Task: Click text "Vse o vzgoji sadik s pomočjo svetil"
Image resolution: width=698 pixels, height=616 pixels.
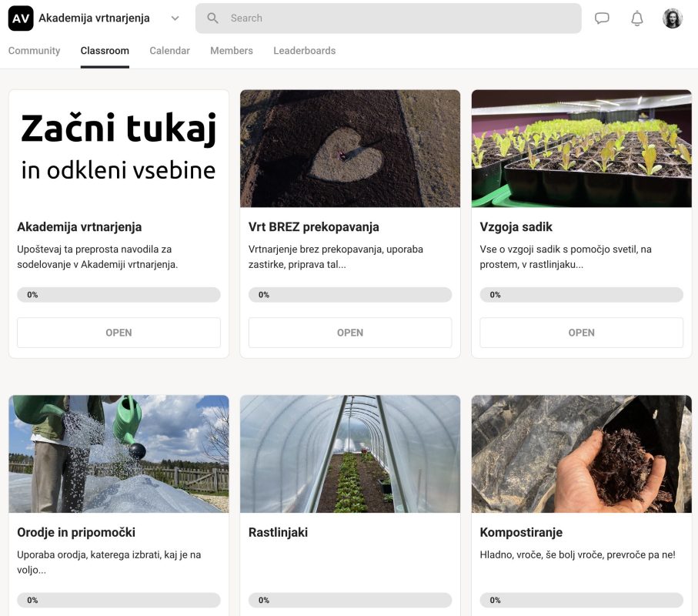Action: [559, 249]
